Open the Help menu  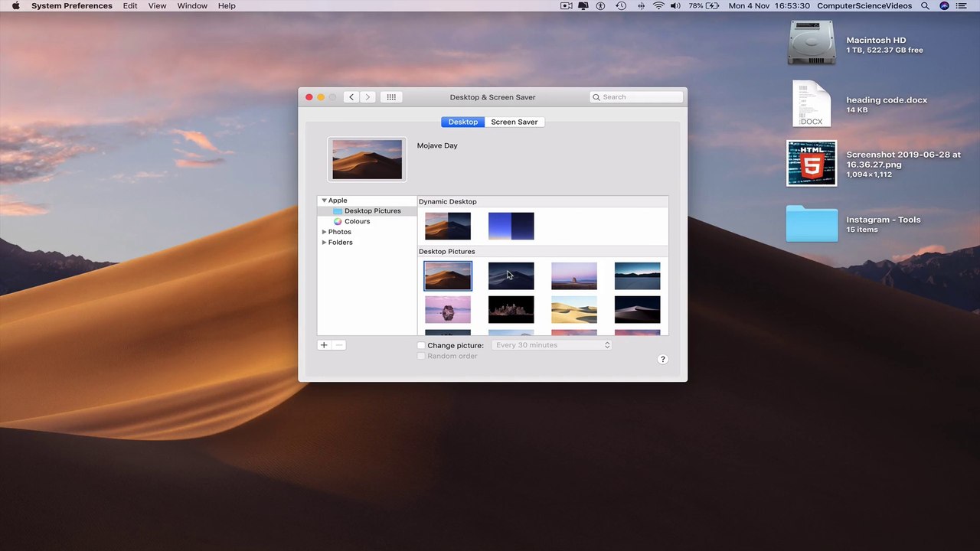pos(227,5)
